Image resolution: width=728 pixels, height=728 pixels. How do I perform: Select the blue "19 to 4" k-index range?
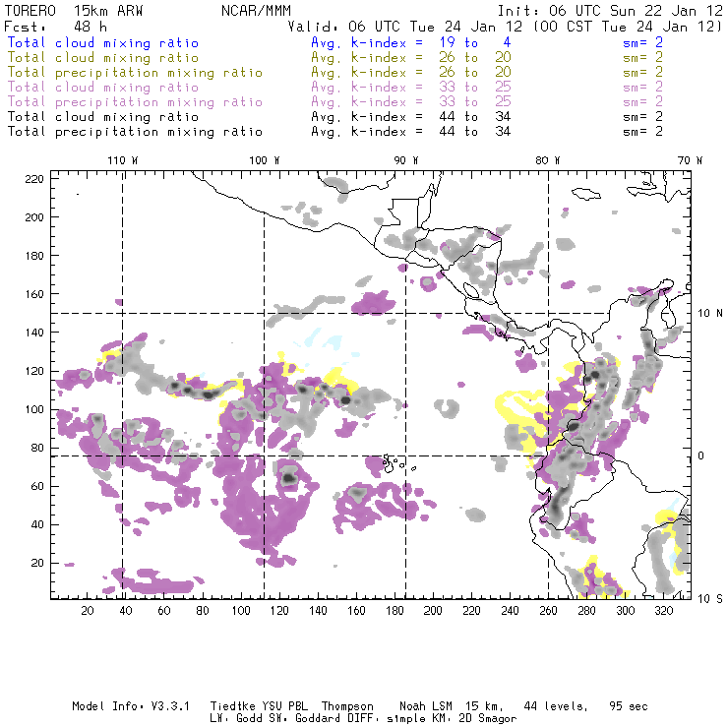point(475,42)
